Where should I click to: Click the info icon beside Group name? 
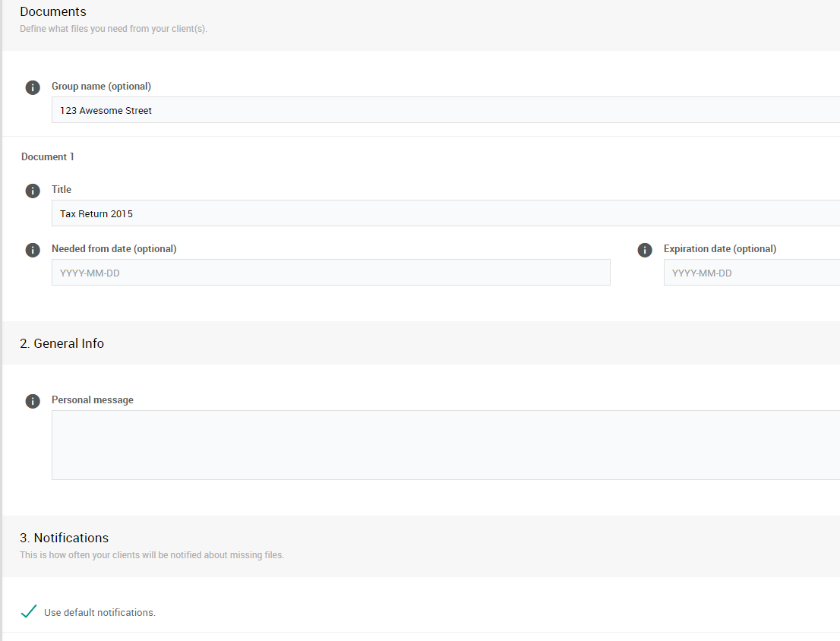(x=33, y=87)
